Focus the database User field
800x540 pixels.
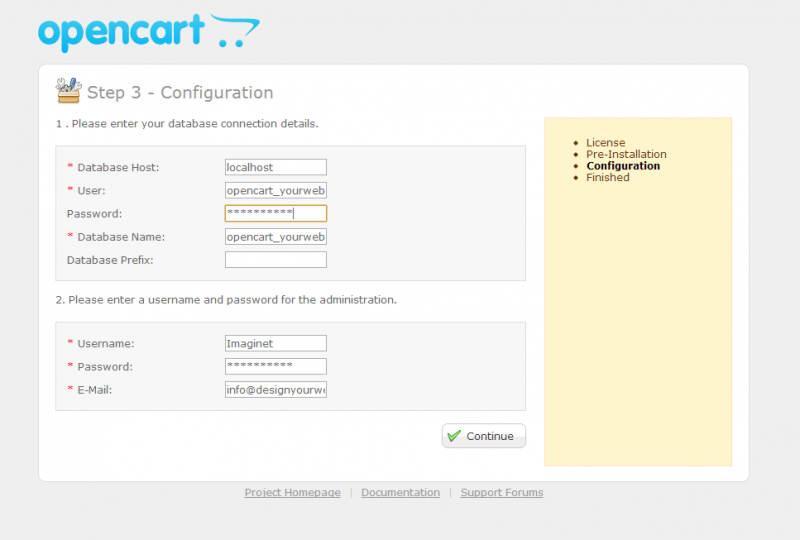click(x=276, y=190)
